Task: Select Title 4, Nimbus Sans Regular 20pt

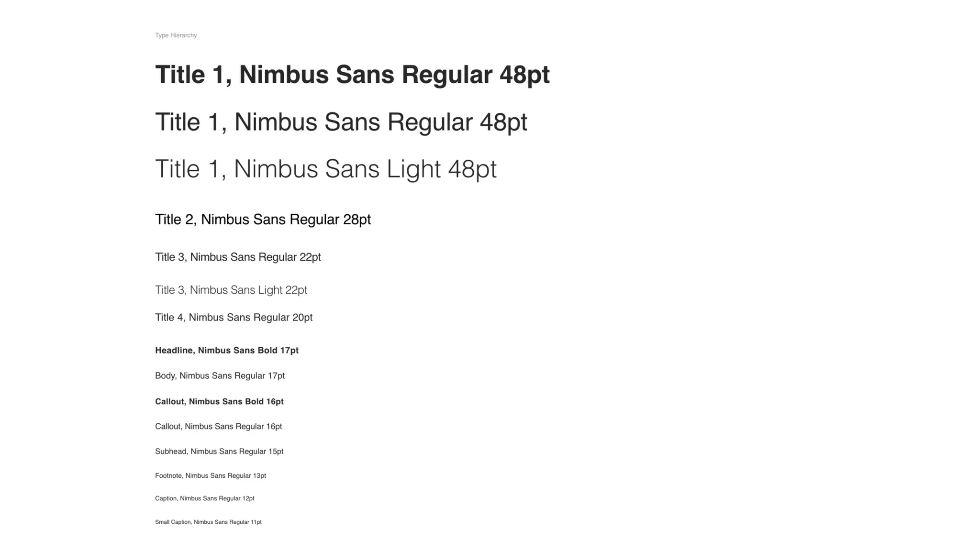Action: 234,318
